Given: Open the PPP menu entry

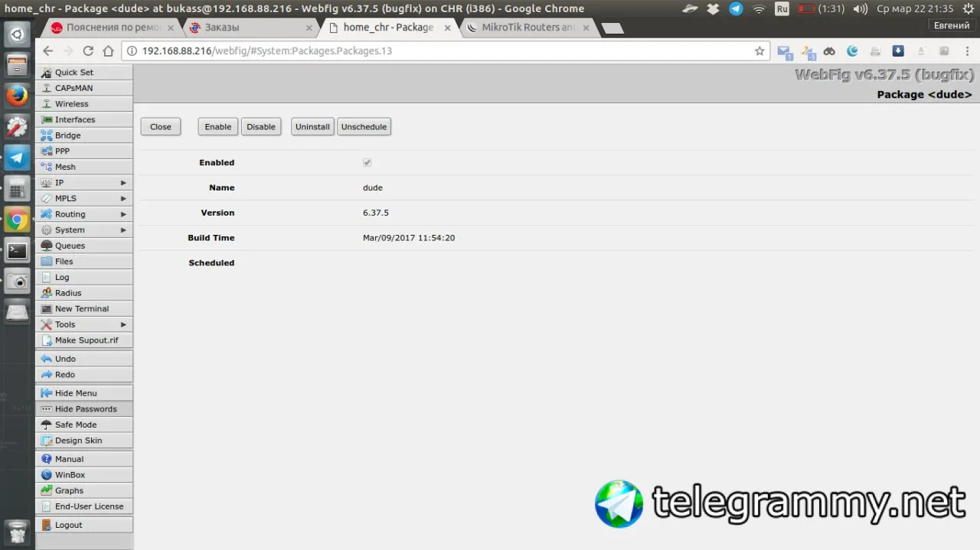Looking at the screenshot, I should click(x=83, y=151).
